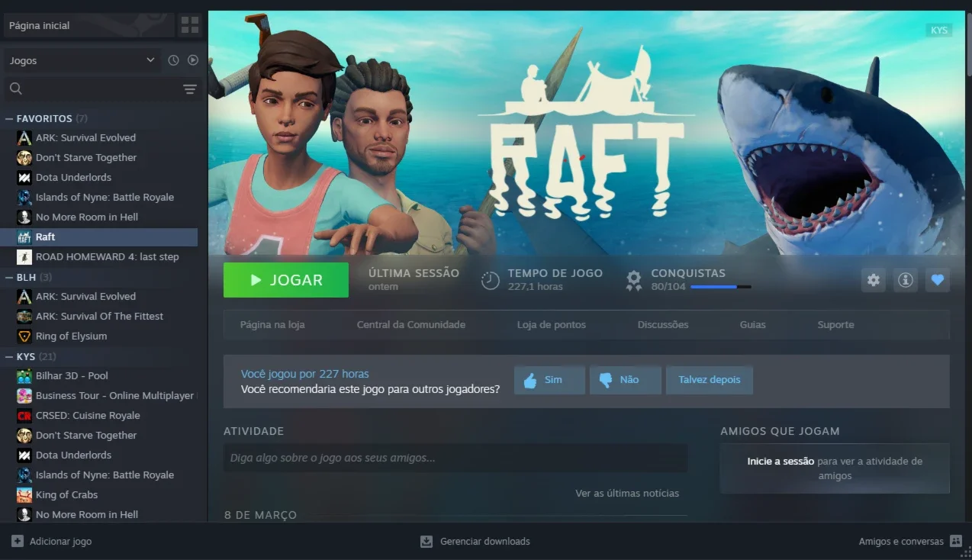Start Raft with the JOGAR button
972x560 pixels.
click(x=286, y=280)
